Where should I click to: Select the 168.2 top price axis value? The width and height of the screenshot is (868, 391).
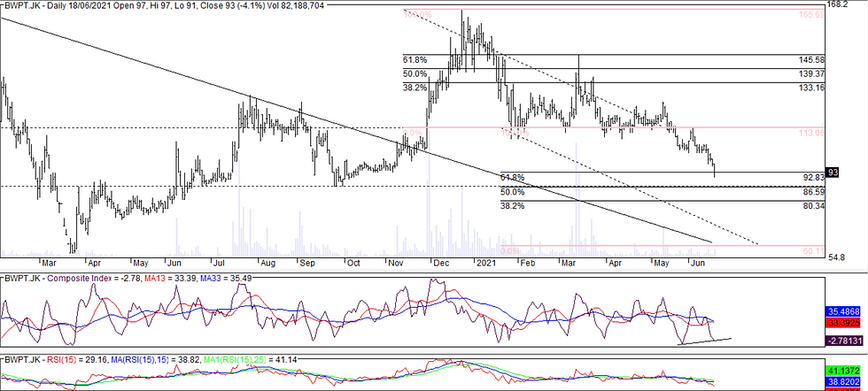837,5
